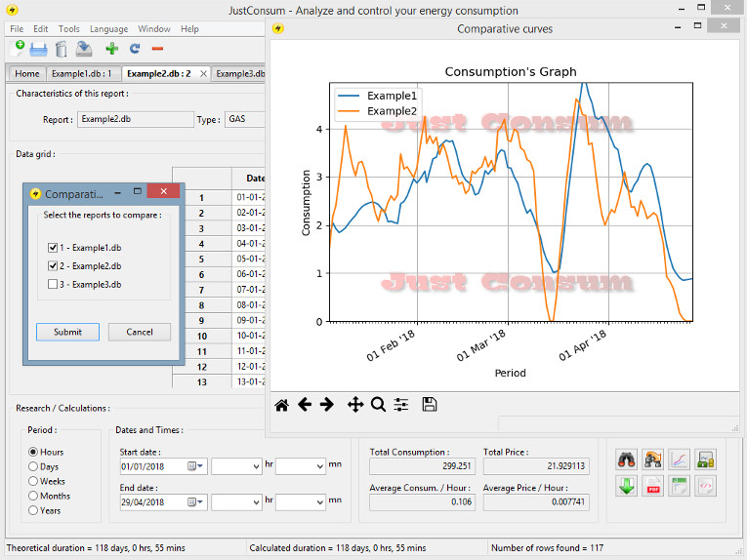This screenshot has width=747, height=560.
Task: Click the Type field showing GAS
Action: 245,119
